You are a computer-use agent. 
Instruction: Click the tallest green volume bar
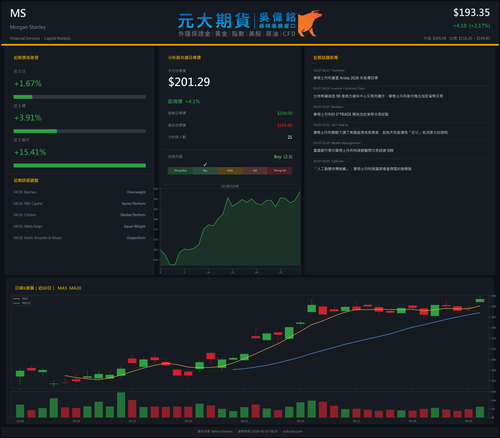pos(121,405)
